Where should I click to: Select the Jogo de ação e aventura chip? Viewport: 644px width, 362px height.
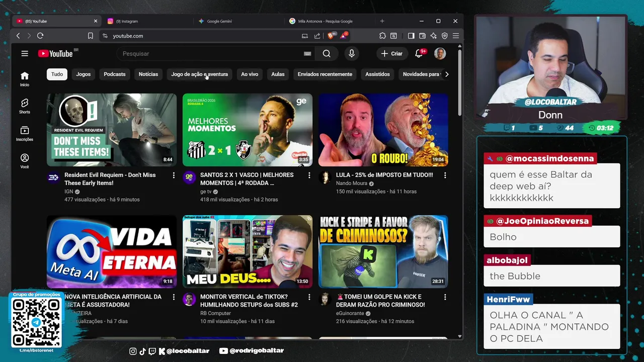[x=199, y=74]
